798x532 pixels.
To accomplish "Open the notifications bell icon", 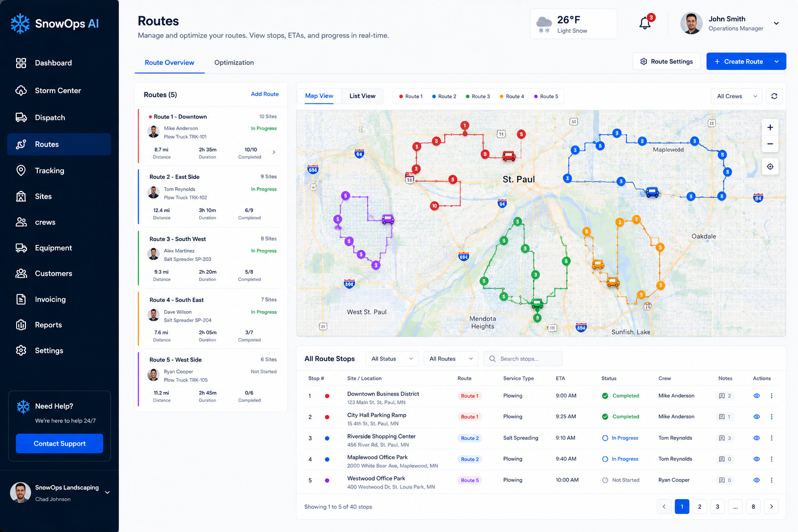I will tap(645, 23).
